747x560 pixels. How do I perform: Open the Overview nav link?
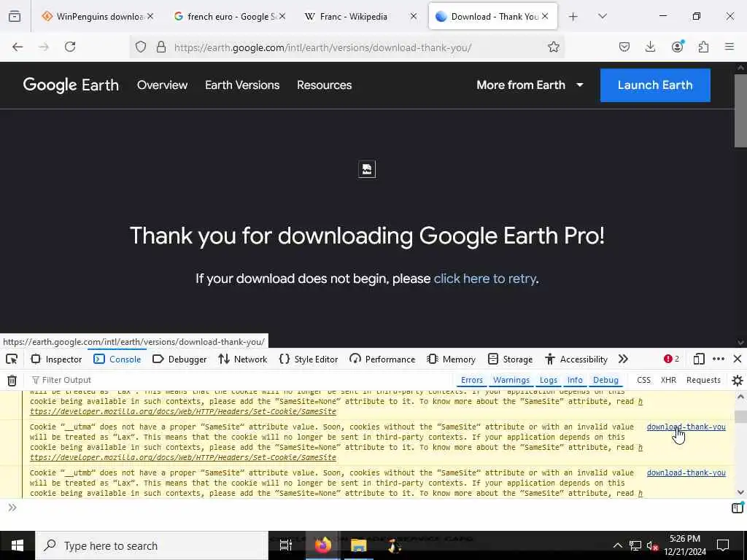[163, 85]
